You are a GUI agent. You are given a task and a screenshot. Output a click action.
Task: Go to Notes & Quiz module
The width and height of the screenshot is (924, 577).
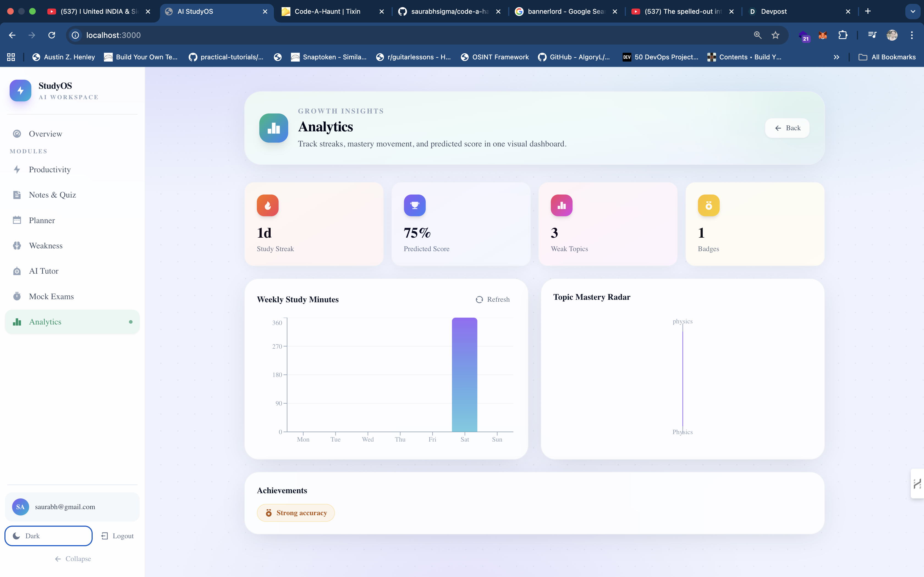(x=52, y=195)
